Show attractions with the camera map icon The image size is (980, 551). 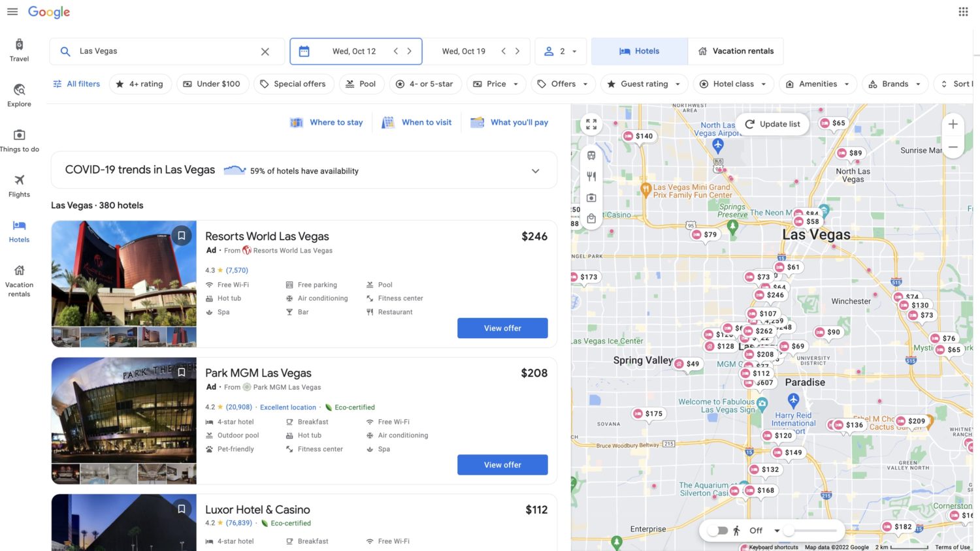591,197
